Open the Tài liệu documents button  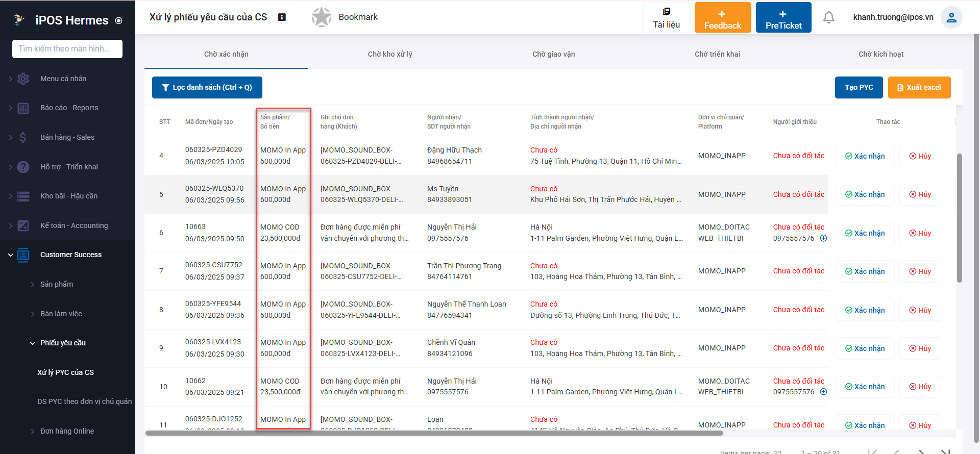666,17
